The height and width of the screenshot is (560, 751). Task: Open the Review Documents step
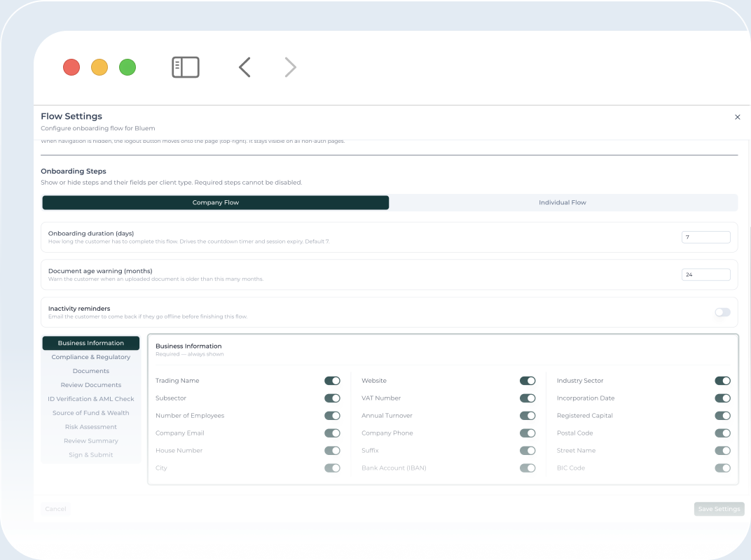coord(91,385)
